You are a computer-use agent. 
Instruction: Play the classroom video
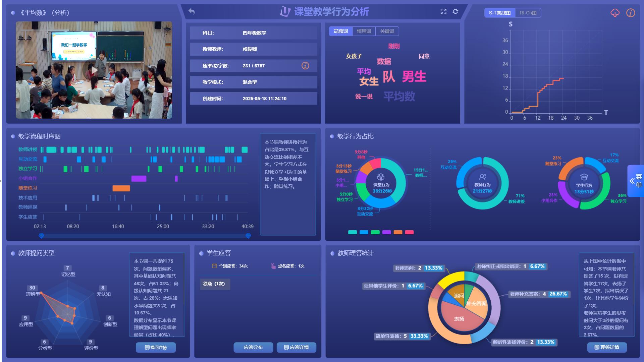pos(94,70)
